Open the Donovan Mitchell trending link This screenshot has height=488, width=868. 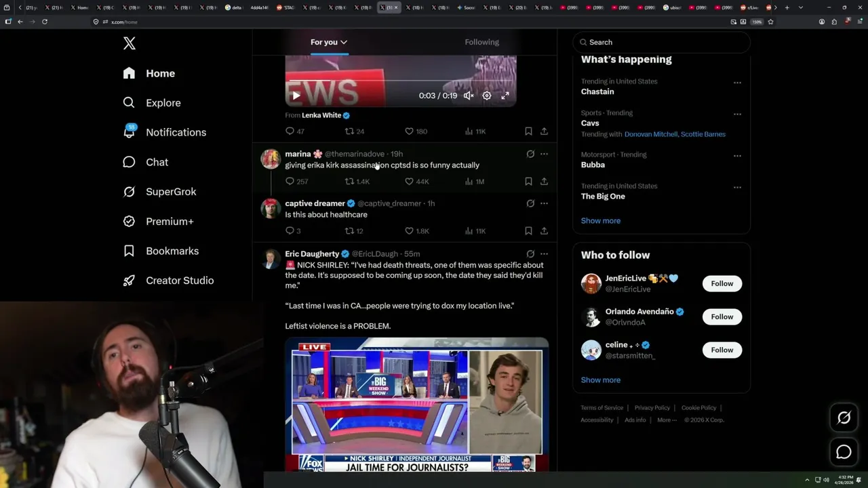pos(650,134)
